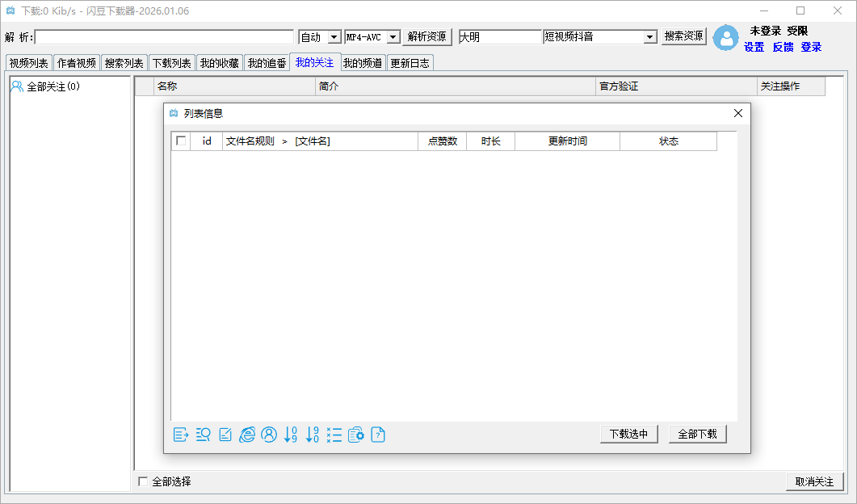Click the 登录 link

pos(811,48)
